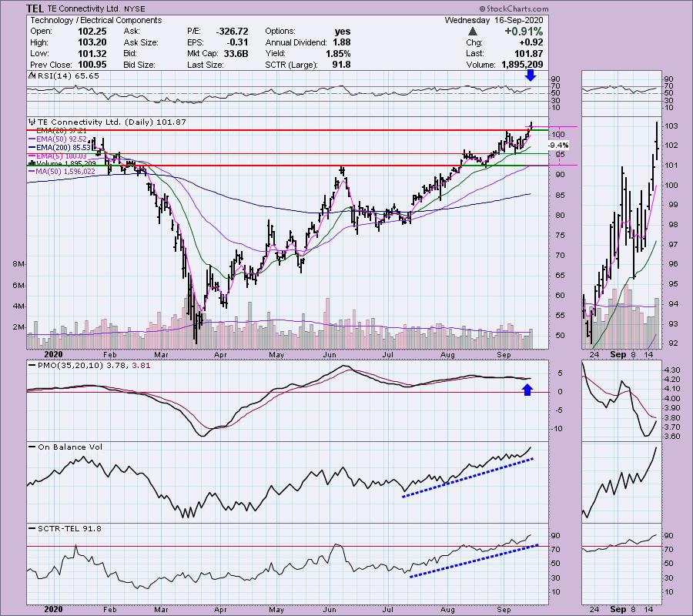This screenshot has width=693, height=616.
Task: Select the Low price 101.32
Action: (x=92, y=53)
